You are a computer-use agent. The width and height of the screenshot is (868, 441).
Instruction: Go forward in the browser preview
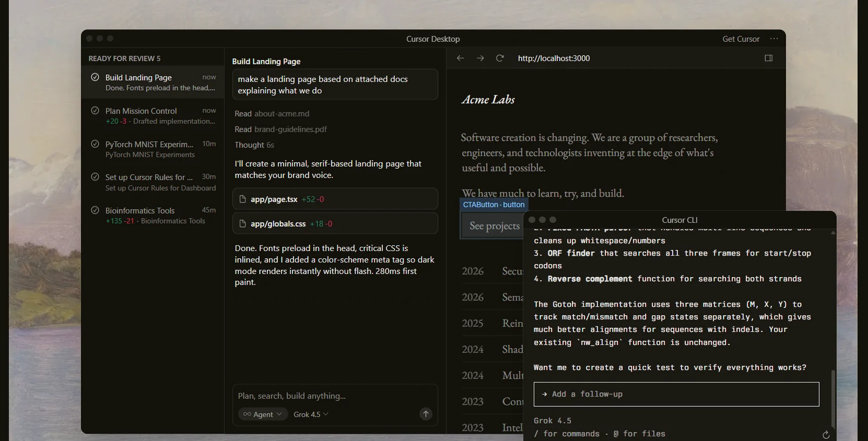480,58
